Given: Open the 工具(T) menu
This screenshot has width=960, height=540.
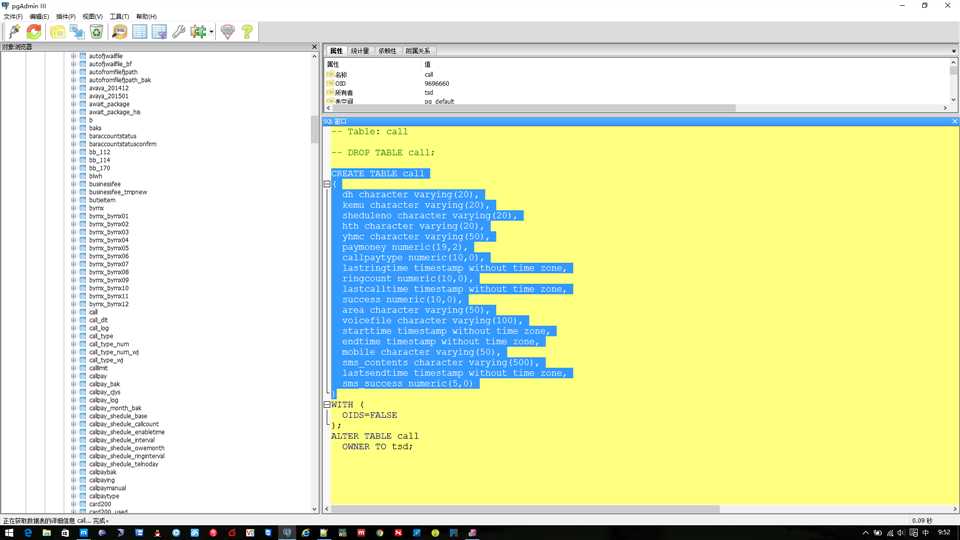Looking at the screenshot, I should (119, 17).
